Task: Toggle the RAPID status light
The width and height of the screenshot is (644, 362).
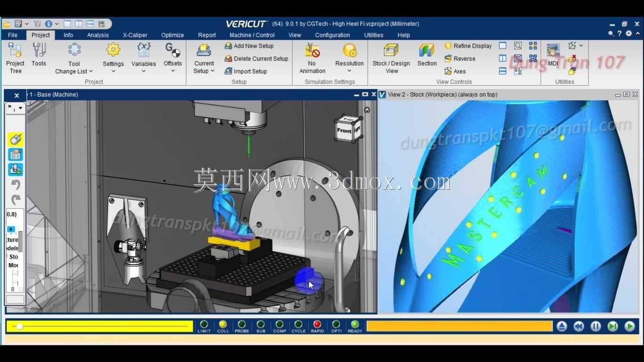Action: pos(317,324)
